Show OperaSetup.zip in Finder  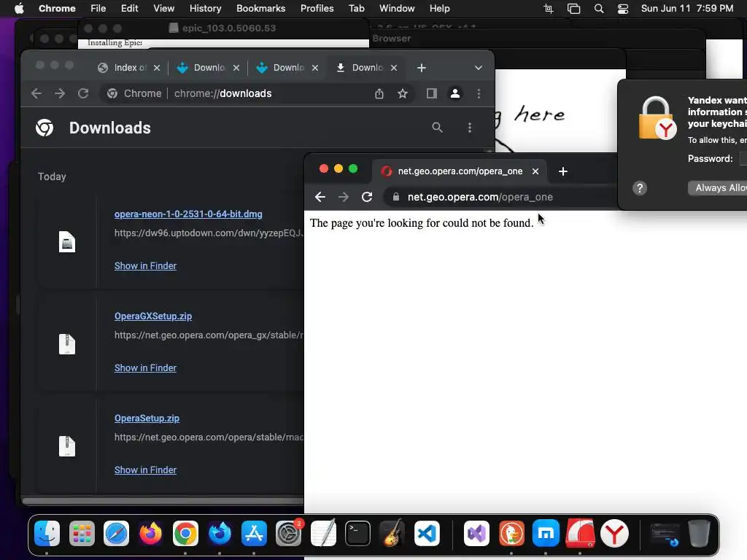145,470
